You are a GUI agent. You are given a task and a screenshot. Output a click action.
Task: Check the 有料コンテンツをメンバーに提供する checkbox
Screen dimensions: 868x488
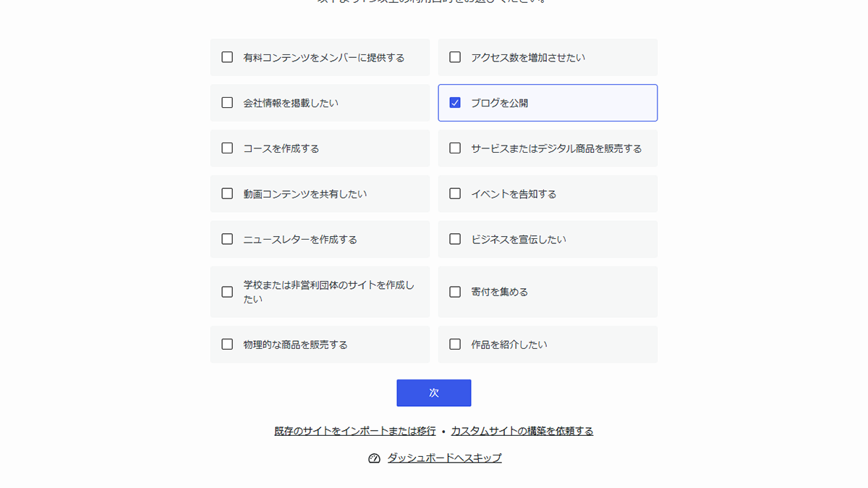click(x=227, y=56)
